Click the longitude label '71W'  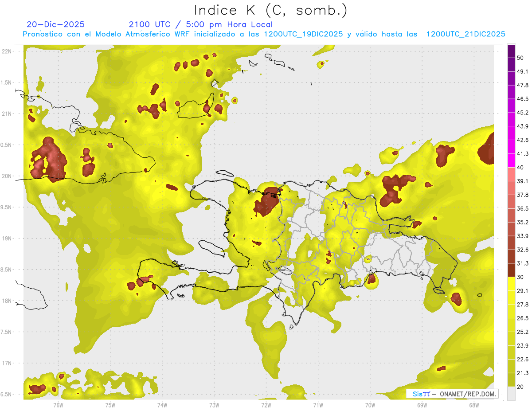point(318,405)
